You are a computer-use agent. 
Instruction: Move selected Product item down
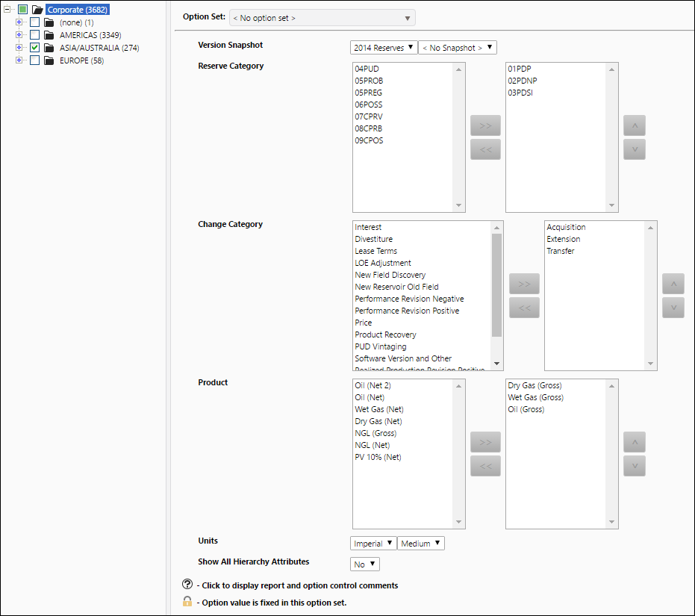click(x=635, y=466)
